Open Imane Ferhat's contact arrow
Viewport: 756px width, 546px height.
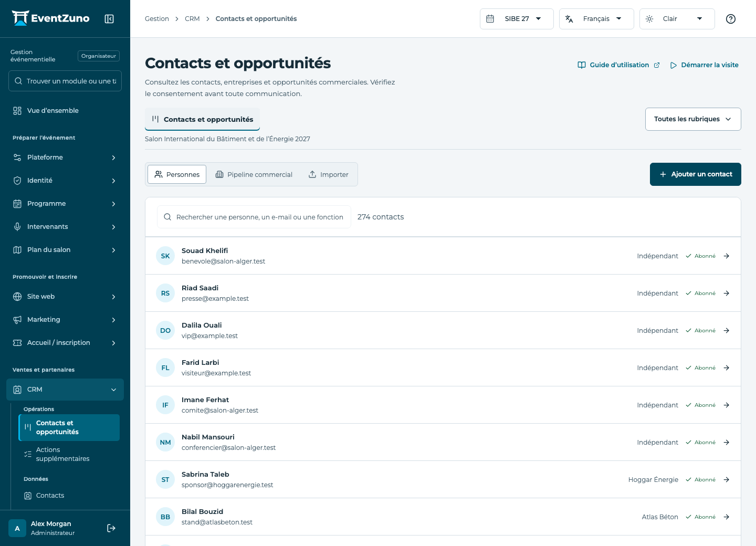pyautogui.click(x=727, y=405)
